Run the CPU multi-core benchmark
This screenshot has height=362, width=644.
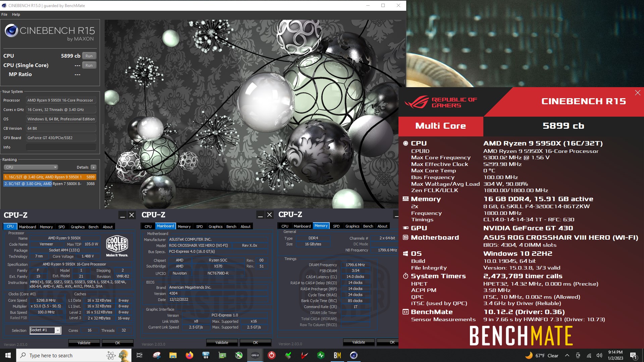[x=89, y=56]
